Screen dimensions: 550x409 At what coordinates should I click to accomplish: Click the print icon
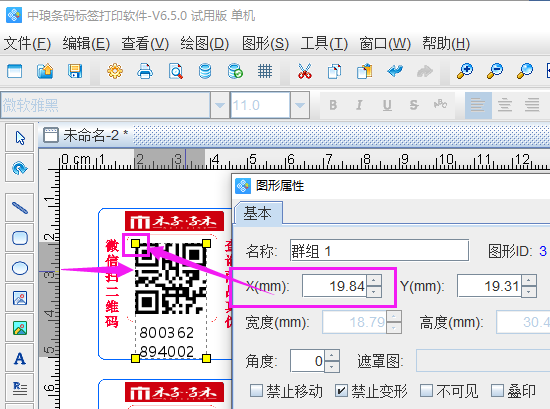pyautogui.click(x=145, y=71)
